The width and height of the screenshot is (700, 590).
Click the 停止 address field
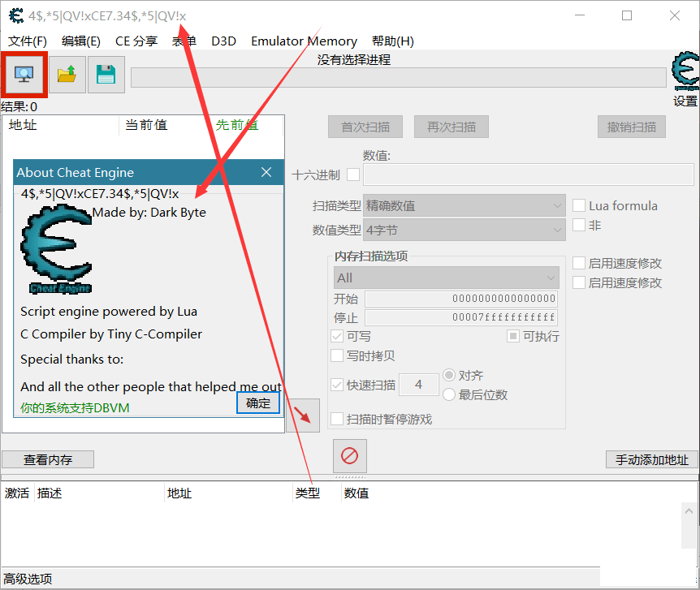click(x=461, y=318)
